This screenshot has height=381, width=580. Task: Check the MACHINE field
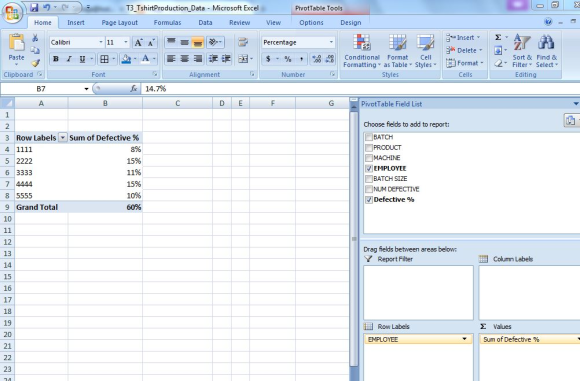click(369, 158)
